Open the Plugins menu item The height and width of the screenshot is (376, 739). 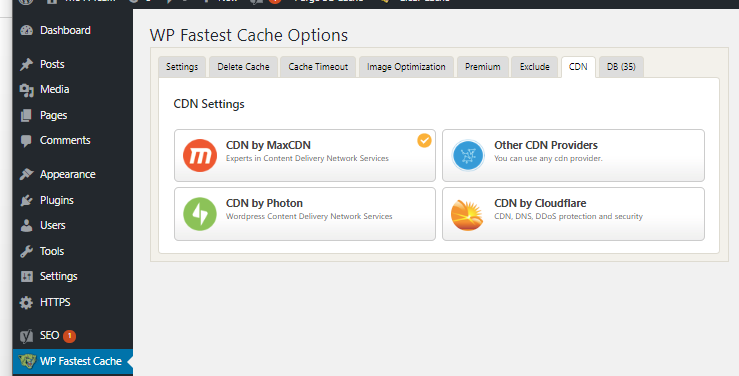(73, 200)
